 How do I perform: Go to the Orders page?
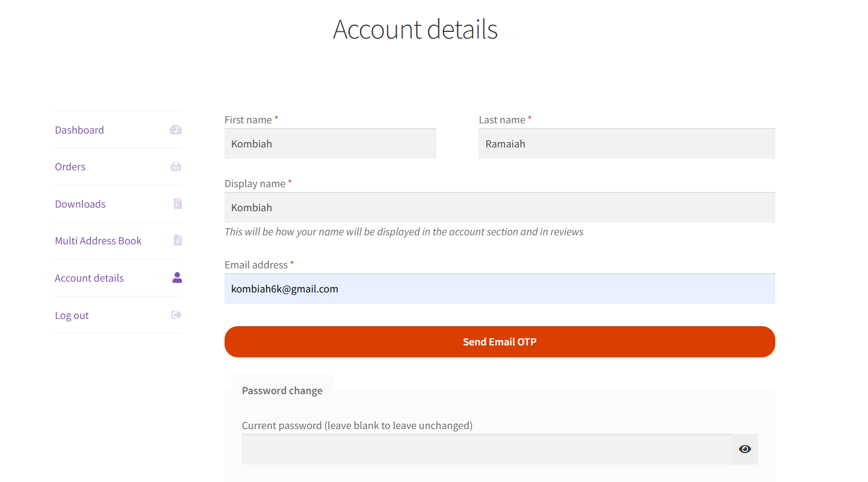70,167
